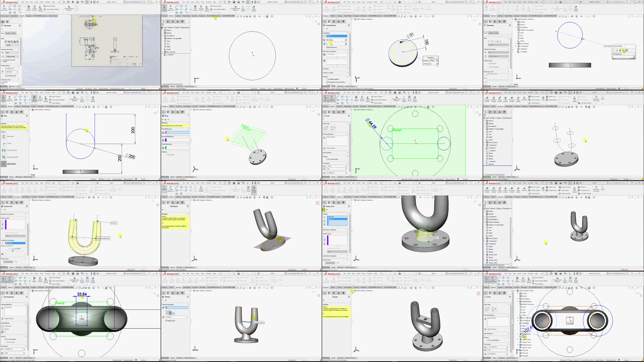Click Exit Sketch in the Trim window

click(x=3, y=99)
